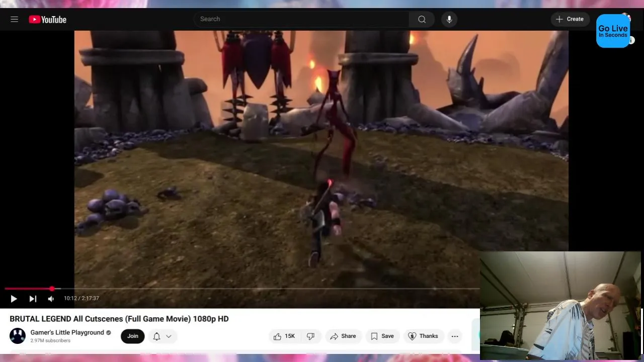Click the magnifying glass search button
The height and width of the screenshot is (362, 644).
coord(422,19)
